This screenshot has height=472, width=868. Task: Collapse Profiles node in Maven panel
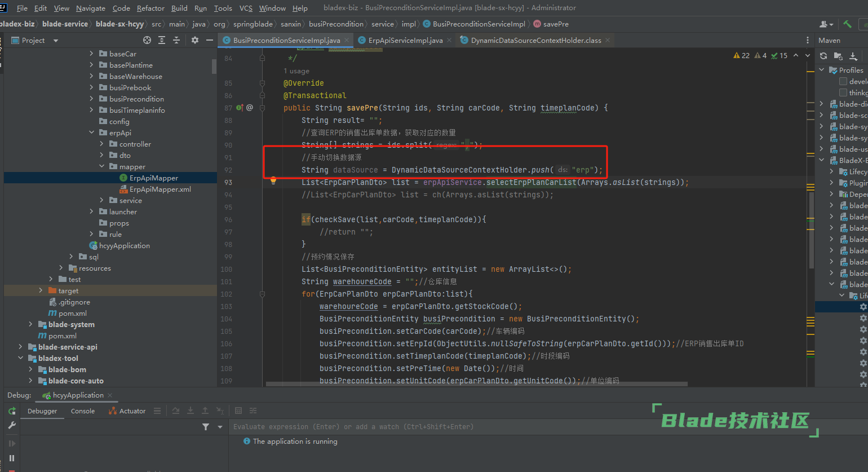pos(822,70)
